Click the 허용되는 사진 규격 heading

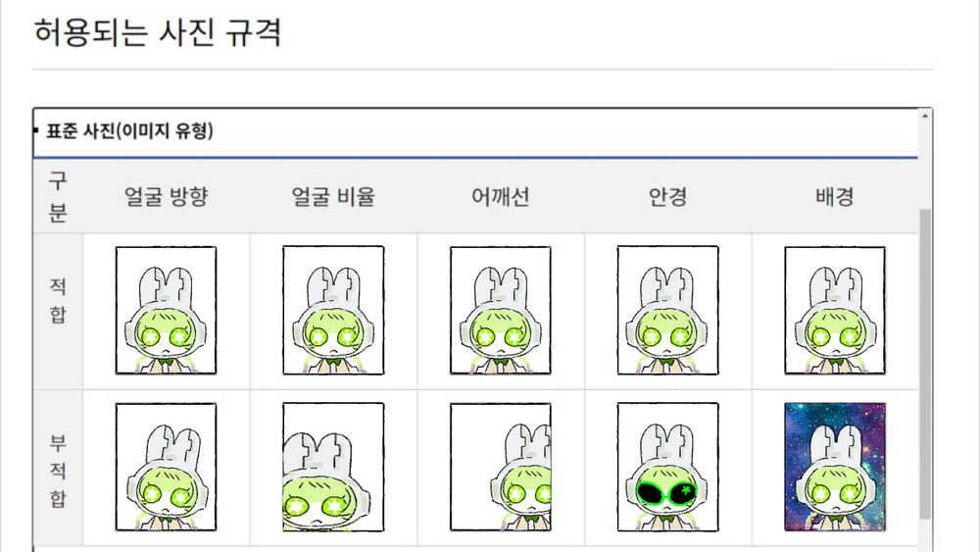(x=158, y=32)
